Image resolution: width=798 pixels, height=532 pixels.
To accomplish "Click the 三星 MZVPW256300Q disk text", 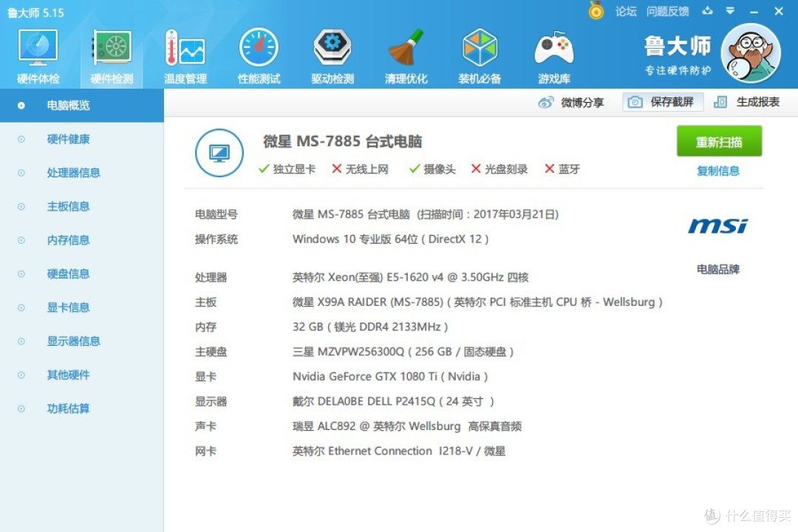I will tap(403, 352).
